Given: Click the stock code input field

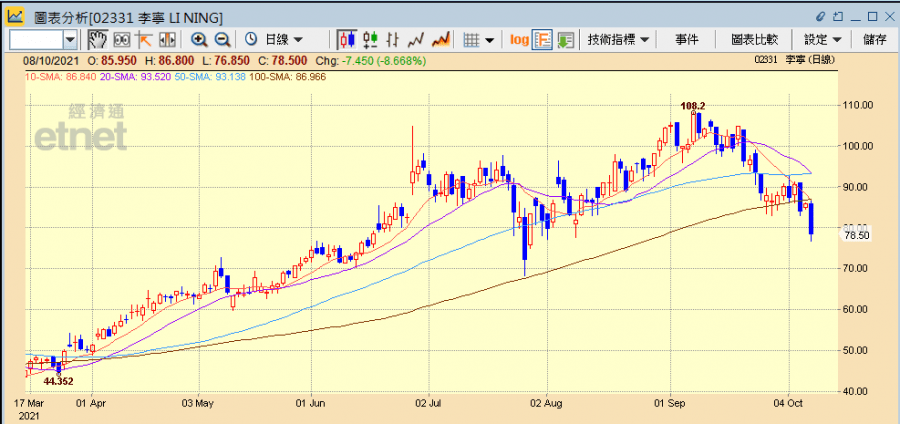Looking at the screenshot, I should [35, 39].
